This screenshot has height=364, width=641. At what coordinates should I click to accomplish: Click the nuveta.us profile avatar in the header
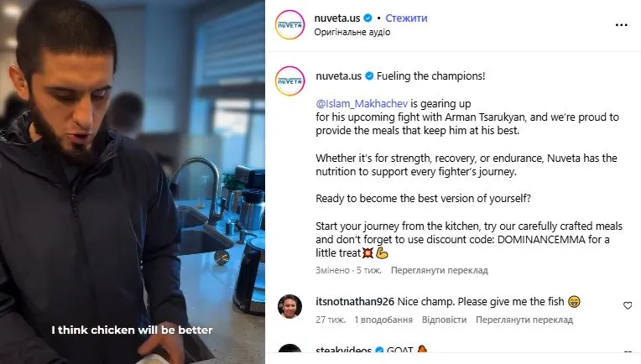pyautogui.click(x=289, y=25)
